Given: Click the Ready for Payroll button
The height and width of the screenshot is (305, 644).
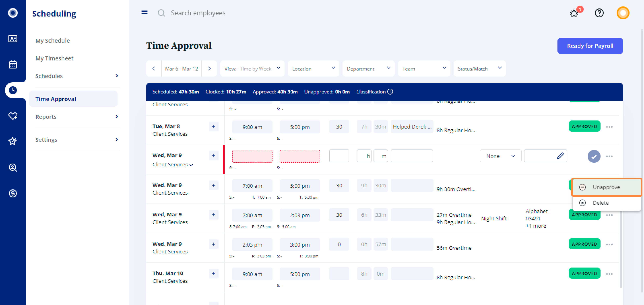Looking at the screenshot, I should point(590,46).
